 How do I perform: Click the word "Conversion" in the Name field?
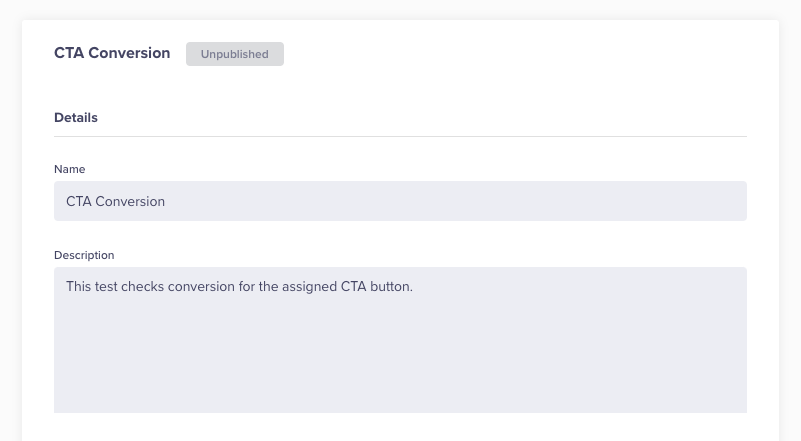pos(130,201)
